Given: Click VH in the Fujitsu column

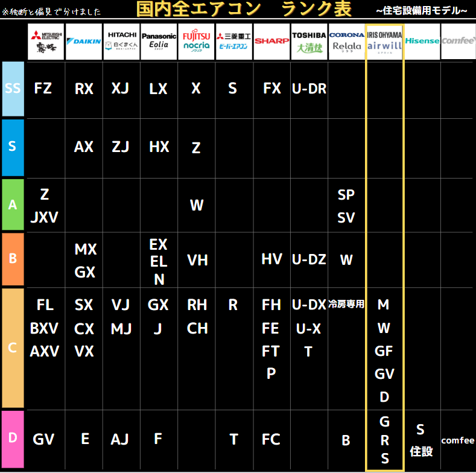Looking at the screenshot, I should point(197,260).
